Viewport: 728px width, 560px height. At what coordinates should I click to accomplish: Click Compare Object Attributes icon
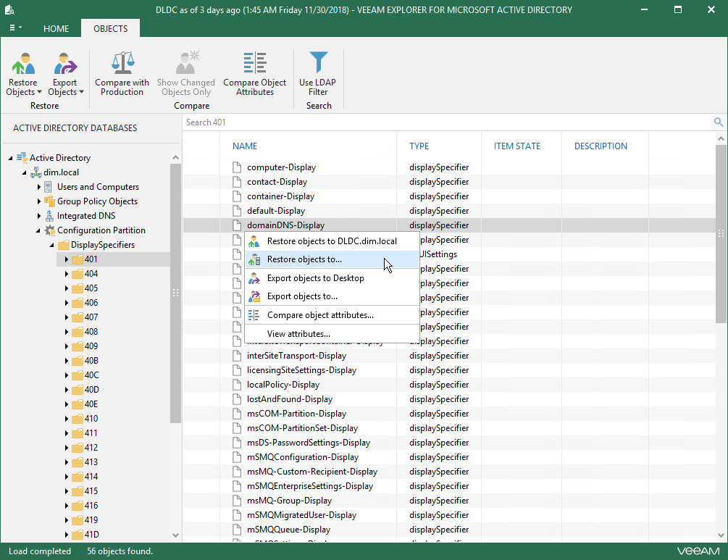point(254,63)
